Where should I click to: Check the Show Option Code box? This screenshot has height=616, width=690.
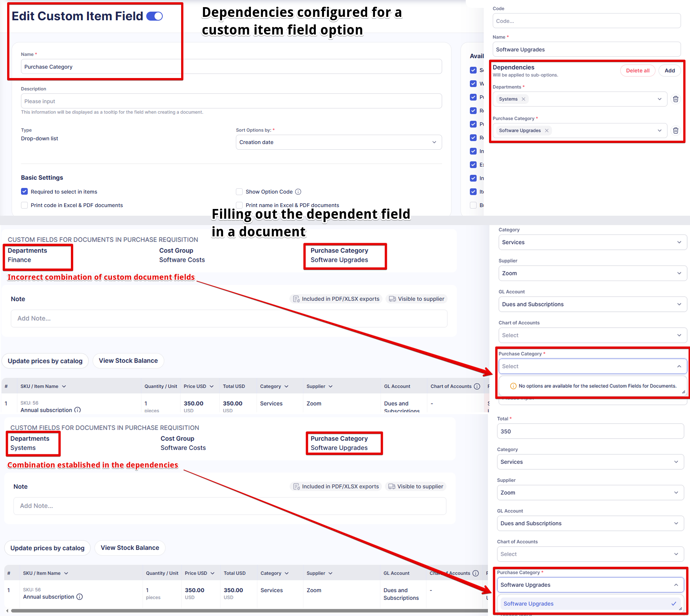pyautogui.click(x=239, y=192)
